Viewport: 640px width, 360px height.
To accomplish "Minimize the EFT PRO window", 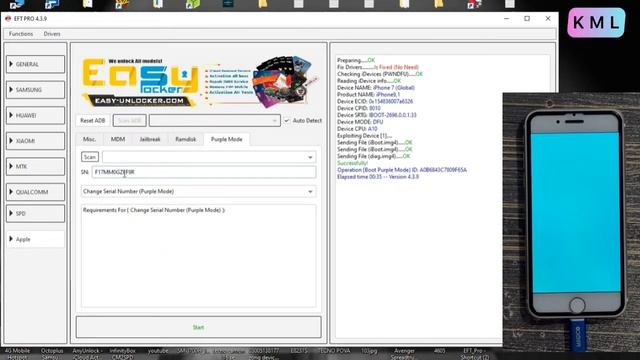I will click(507, 19).
